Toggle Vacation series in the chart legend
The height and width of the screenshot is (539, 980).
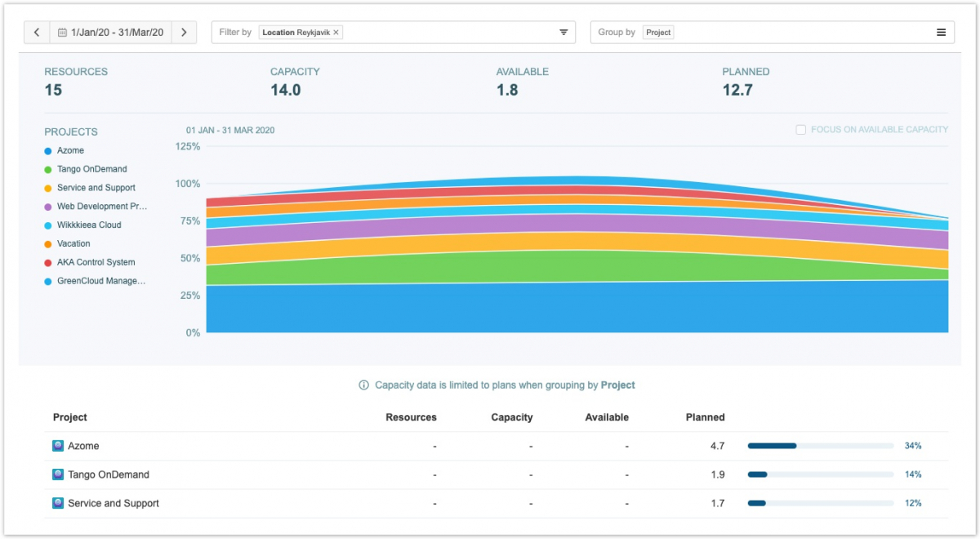[73, 244]
